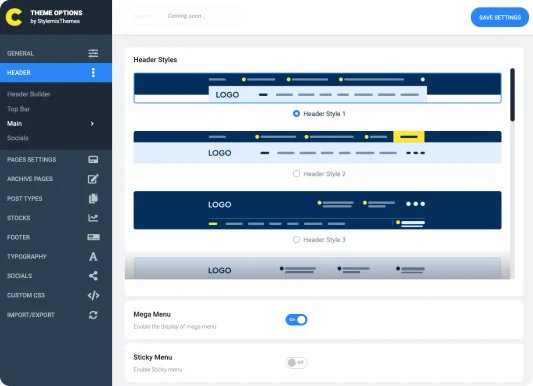Click the Theme Options title text

[56, 13]
